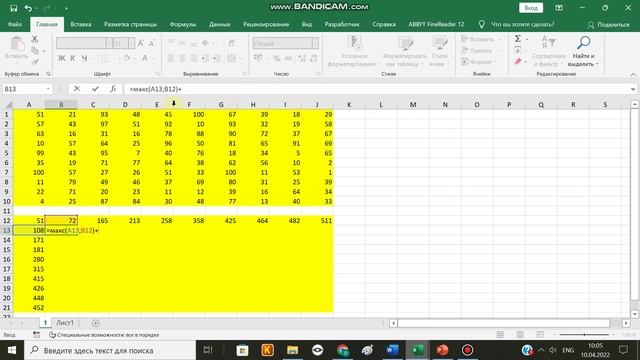
Task: Switch to Page Layout view in status bar
Action: (520, 335)
